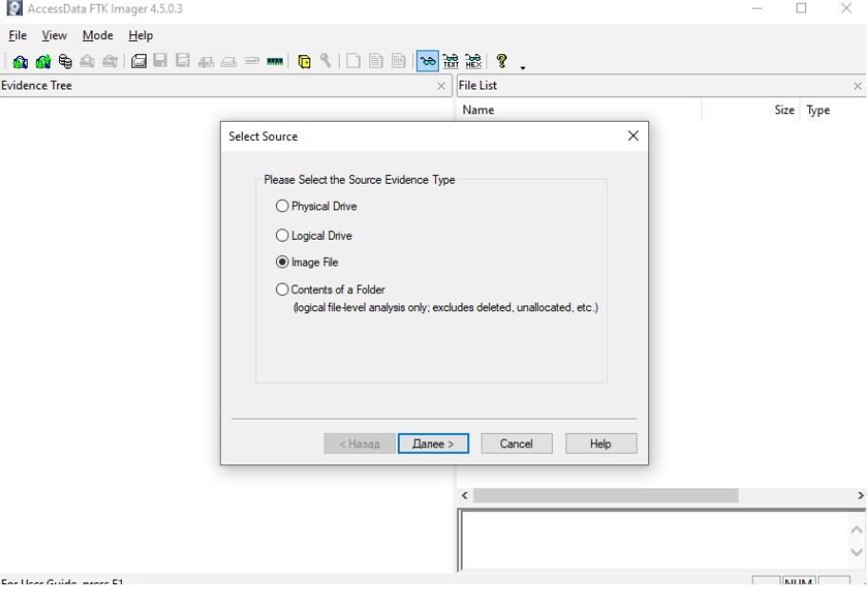Switch to Hex view glasses icon
868x591 pixels.
coord(473,61)
